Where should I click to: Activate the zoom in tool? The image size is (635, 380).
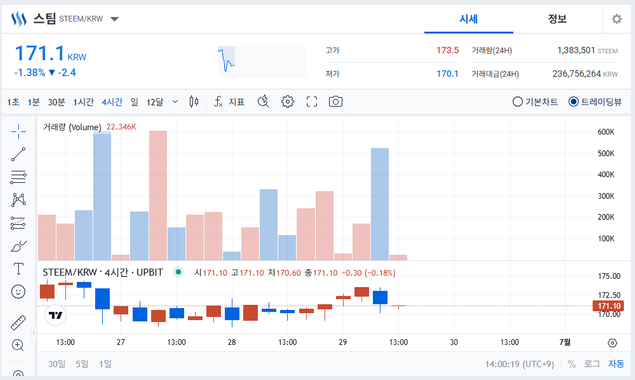(x=18, y=345)
